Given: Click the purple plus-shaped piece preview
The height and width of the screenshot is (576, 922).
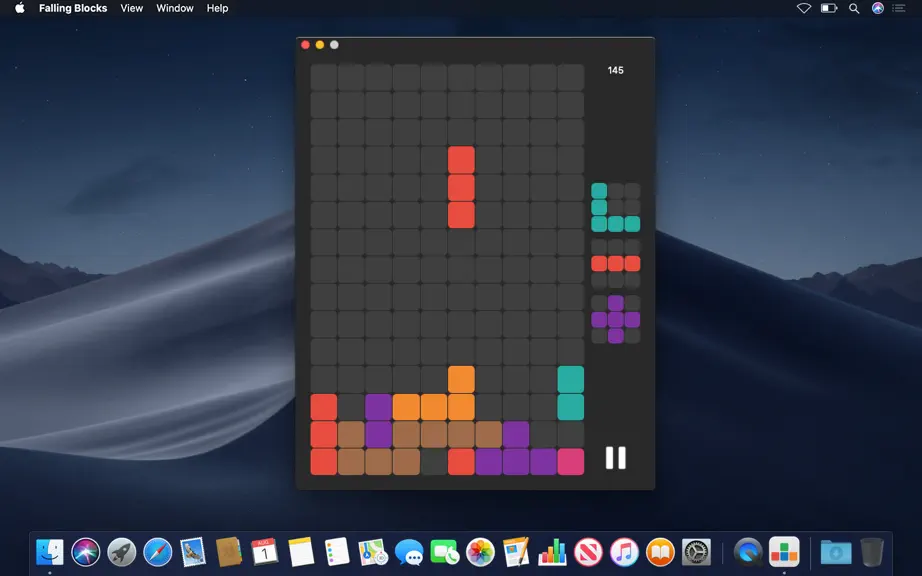Looking at the screenshot, I should 616,320.
